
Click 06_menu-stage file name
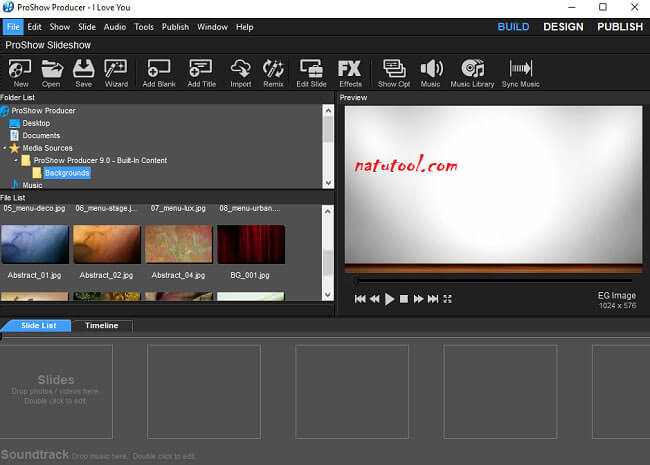pyautogui.click(x=105, y=208)
